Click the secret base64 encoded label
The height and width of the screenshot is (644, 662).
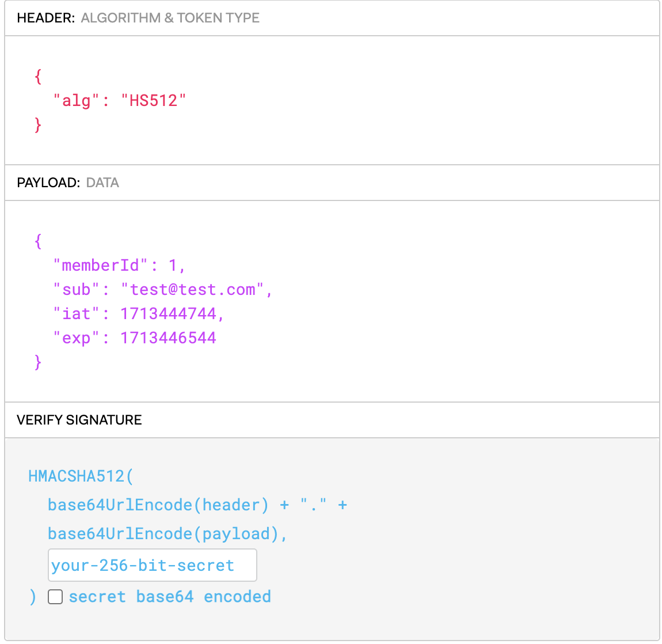tap(170, 597)
